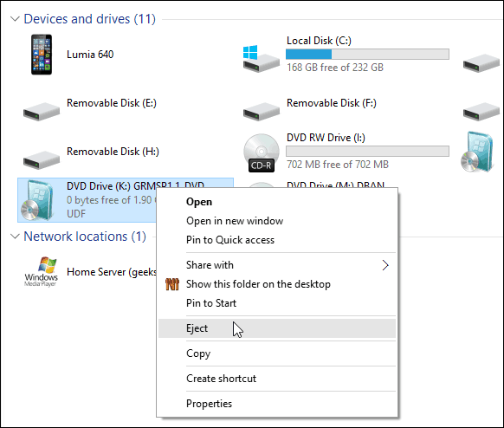Image resolution: width=504 pixels, height=428 pixels.
Task: Click the DVD RW Drive (I:) capacity bar
Action: [x=367, y=151]
